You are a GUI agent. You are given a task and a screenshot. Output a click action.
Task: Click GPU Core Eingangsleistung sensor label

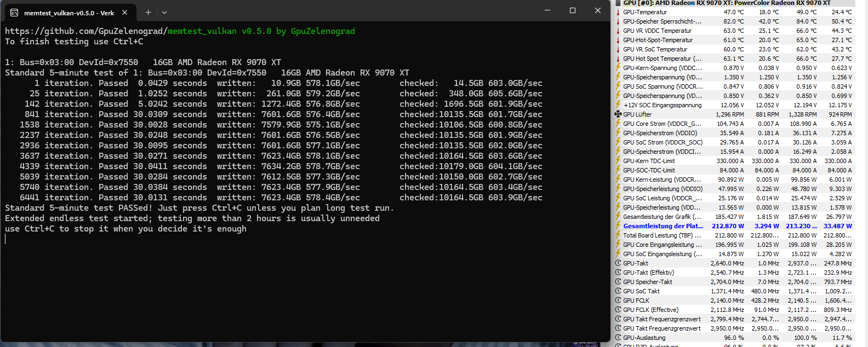tap(662, 245)
